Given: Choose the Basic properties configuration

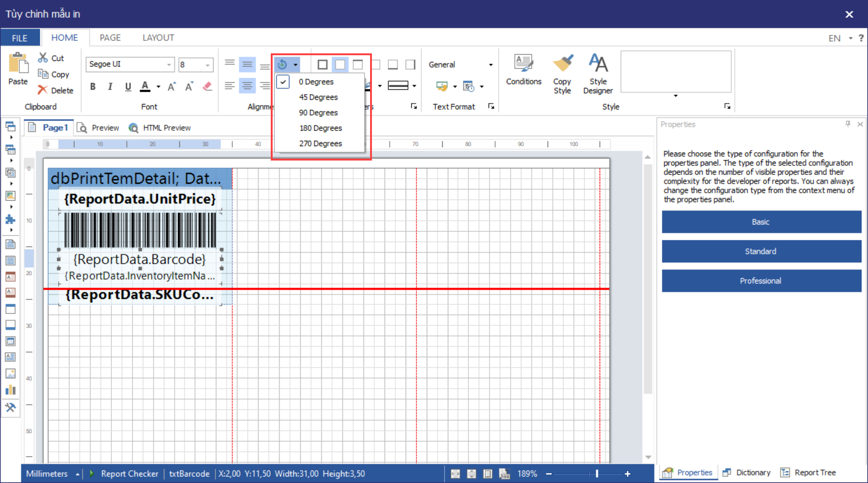Looking at the screenshot, I should [x=761, y=222].
